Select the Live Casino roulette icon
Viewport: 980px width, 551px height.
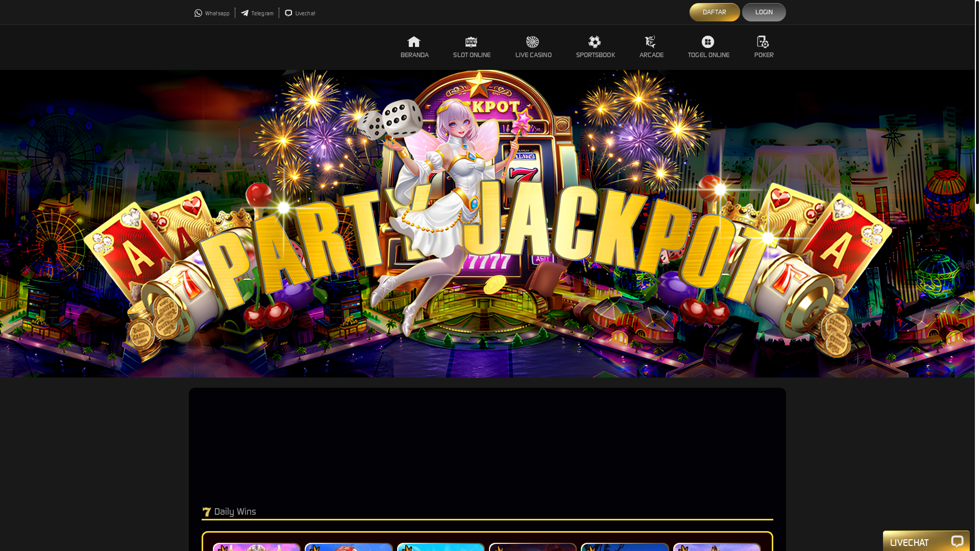[532, 42]
